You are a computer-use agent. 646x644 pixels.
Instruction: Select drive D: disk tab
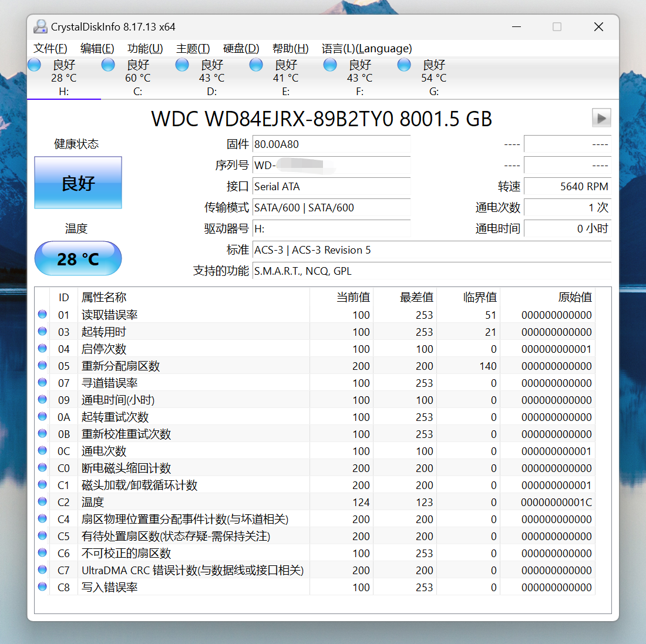(x=211, y=78)
